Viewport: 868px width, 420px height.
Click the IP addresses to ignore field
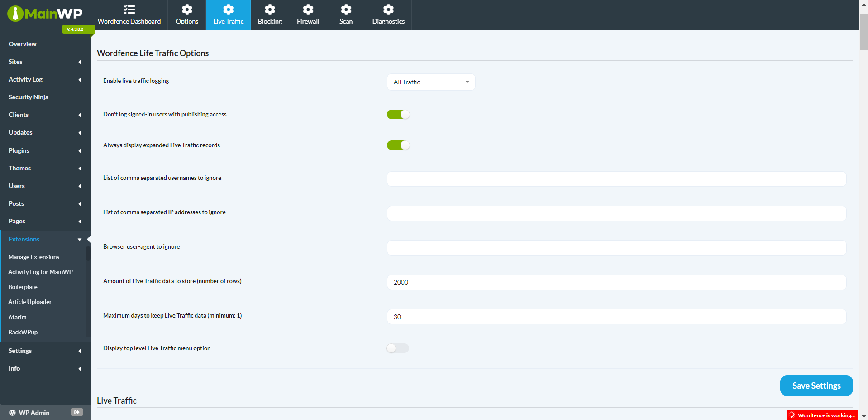(616, 213)
